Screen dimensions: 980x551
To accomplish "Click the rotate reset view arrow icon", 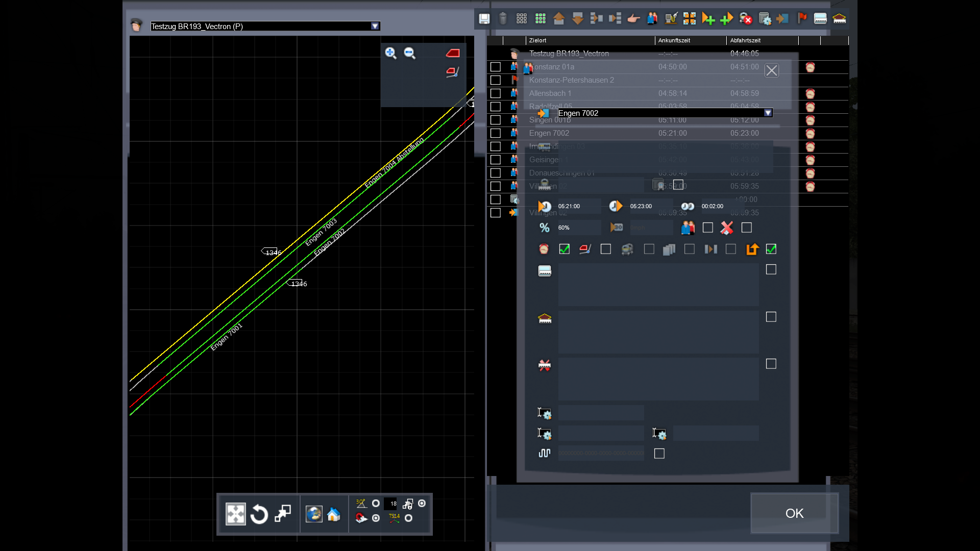I will (x=259, y=514).
